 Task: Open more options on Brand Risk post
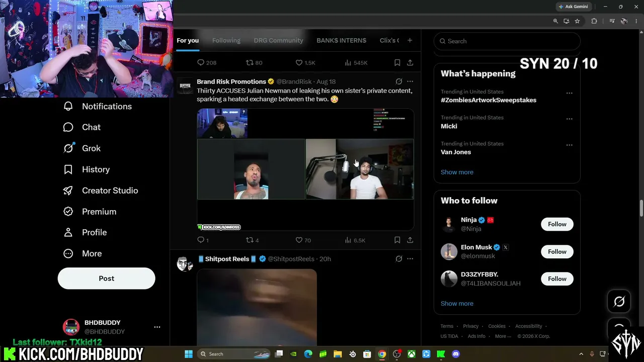point(410,81)
